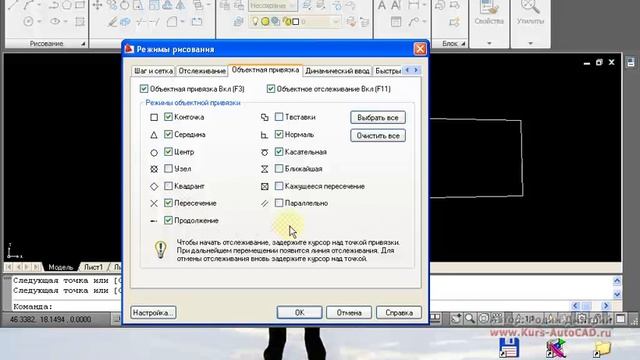Expand the arrow below Утилиты
Image resolution: width=640 pixels, height=360 pixels.
tap(530, 43)
